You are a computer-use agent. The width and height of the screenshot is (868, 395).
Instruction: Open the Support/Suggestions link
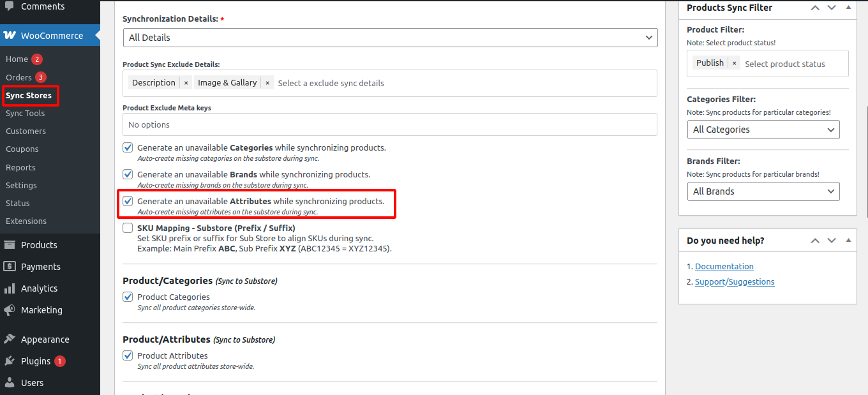[x=734, y=282]
